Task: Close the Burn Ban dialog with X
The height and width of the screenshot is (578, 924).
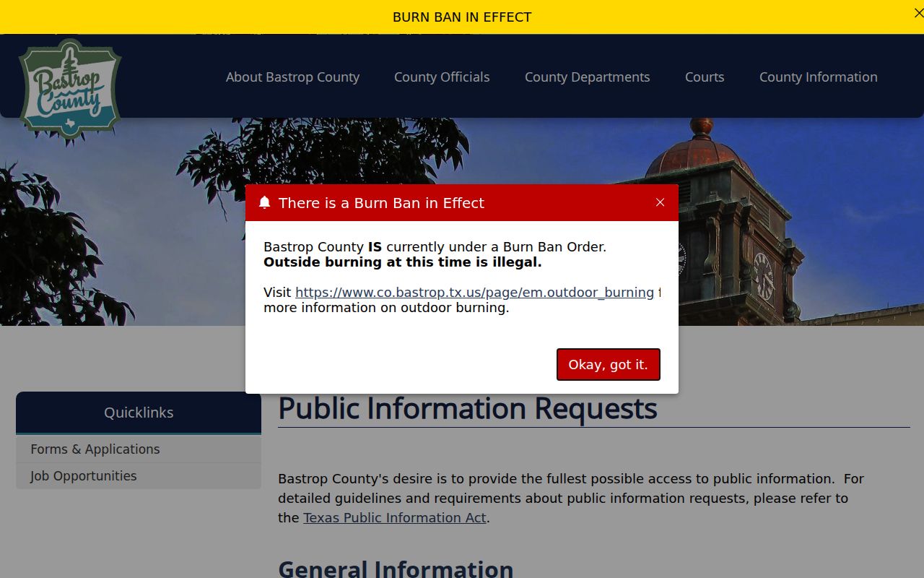Action: click(660, 202)
